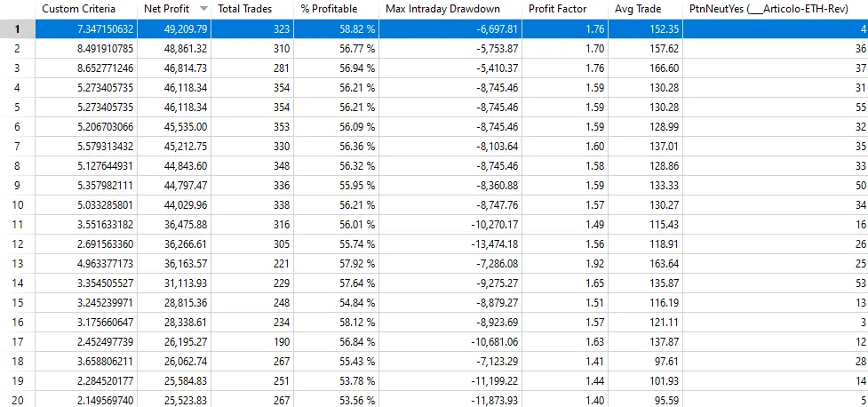Image resolution: width=868 pixels, height=407 pixels.
Task: Select drawdown cell -13,474.18
Action: [450, 244]
